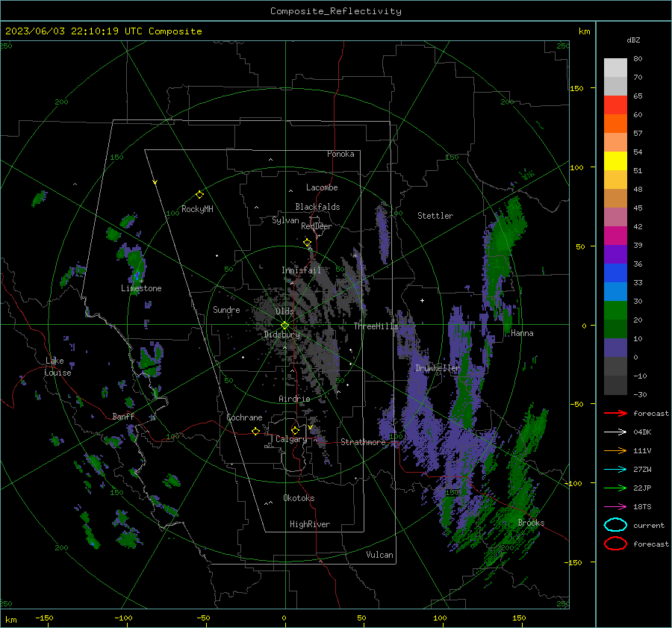Click the yellow Y marker east of Calgary diamond
Viewport: 672px width, 628px height.
pos(310,427)
